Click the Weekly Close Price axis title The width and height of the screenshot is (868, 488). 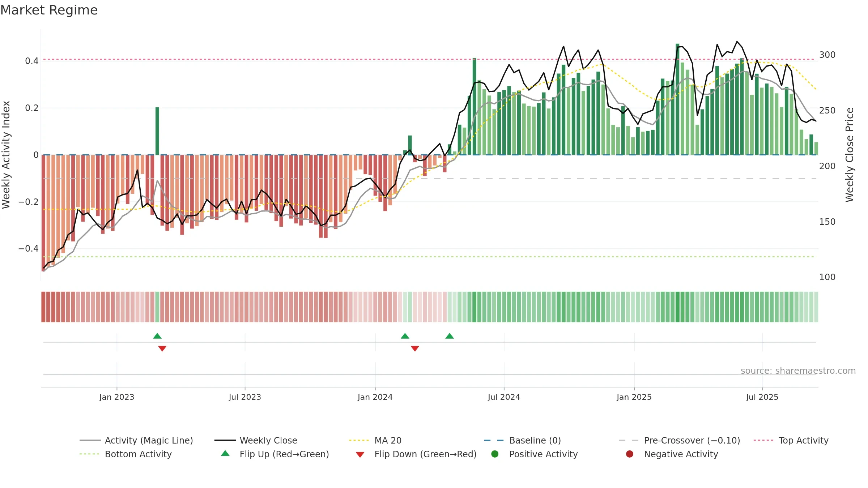(850, 155)
